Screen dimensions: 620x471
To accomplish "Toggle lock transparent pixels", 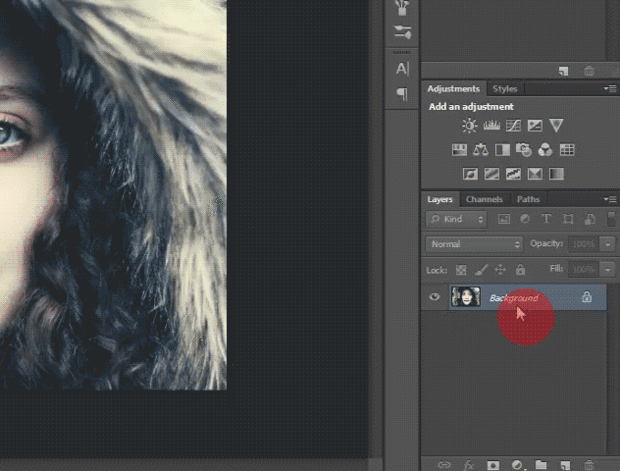I will pos(461,270).
